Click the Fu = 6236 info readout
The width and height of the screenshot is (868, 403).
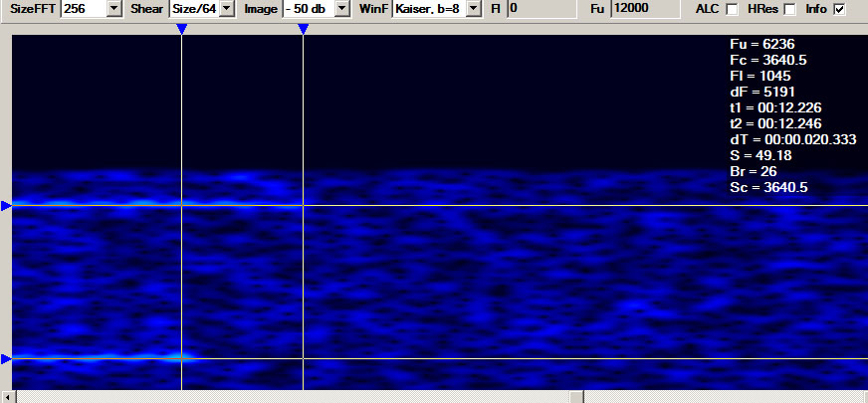pyautogui.click(x=762, y=45)
